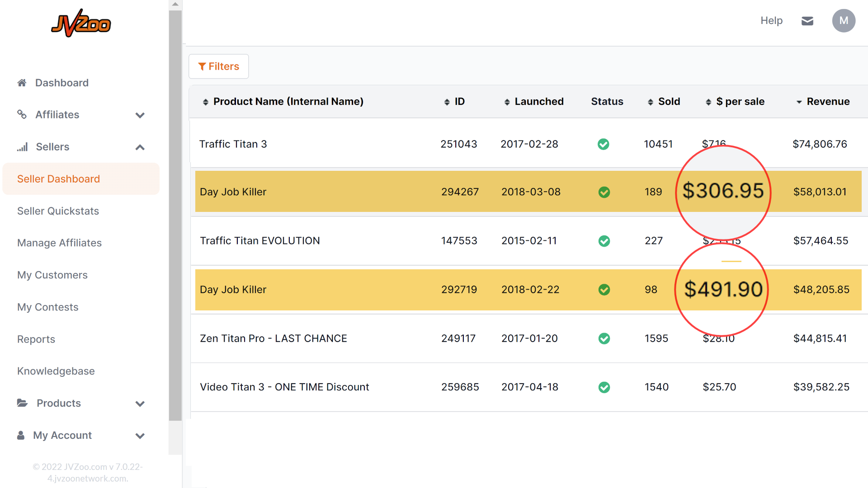Select Video Titan 3 - ONE TIME Discount
The height and width of the screenshot is (488, 868).
284,387
